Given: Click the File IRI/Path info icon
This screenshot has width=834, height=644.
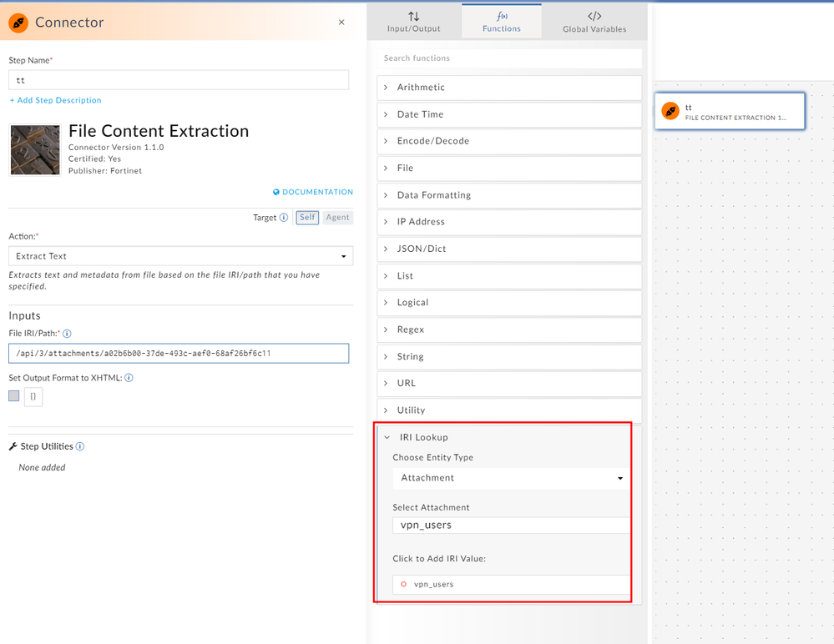Looking at the screenshot, I should (x=68, y=334).
